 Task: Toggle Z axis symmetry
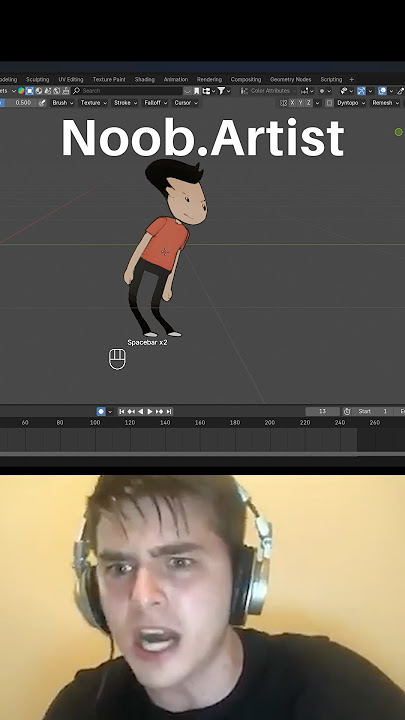pos(308,103)
